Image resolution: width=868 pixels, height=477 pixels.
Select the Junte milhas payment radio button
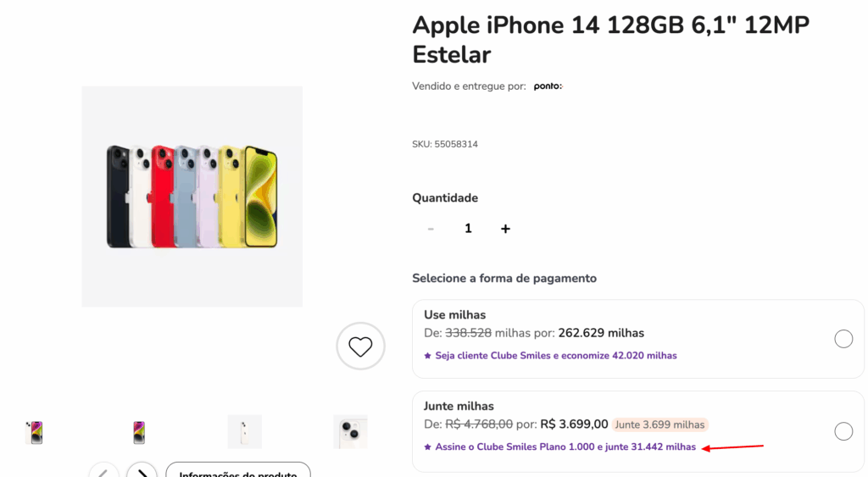pyautogui.click(x=843, y=431)
